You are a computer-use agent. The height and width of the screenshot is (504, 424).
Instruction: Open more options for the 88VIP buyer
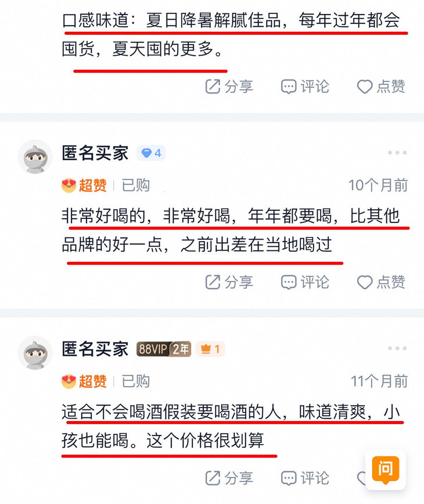(x=397, y=348)
